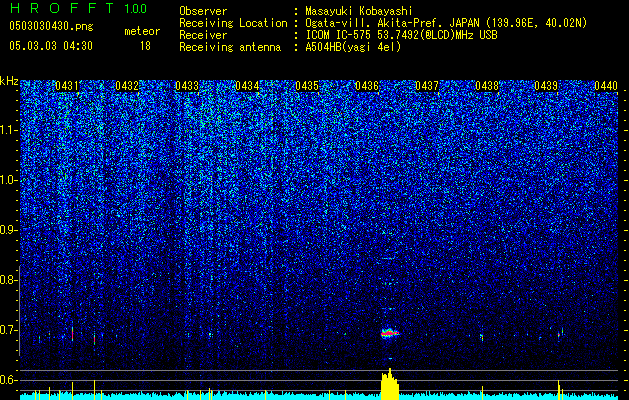Click the 'Receiver' field label
Viewport: 629px width, 400px height.
click(x=203, y=35)
